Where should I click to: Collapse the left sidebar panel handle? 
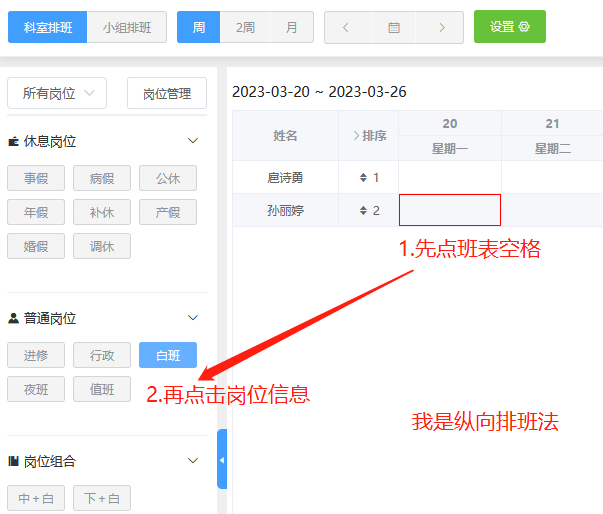tap(222, 459)
